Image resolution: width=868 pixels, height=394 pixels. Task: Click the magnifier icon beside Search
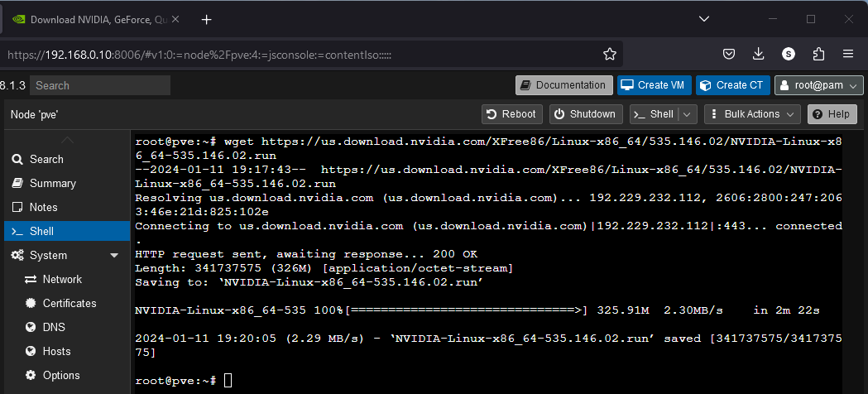17,160
